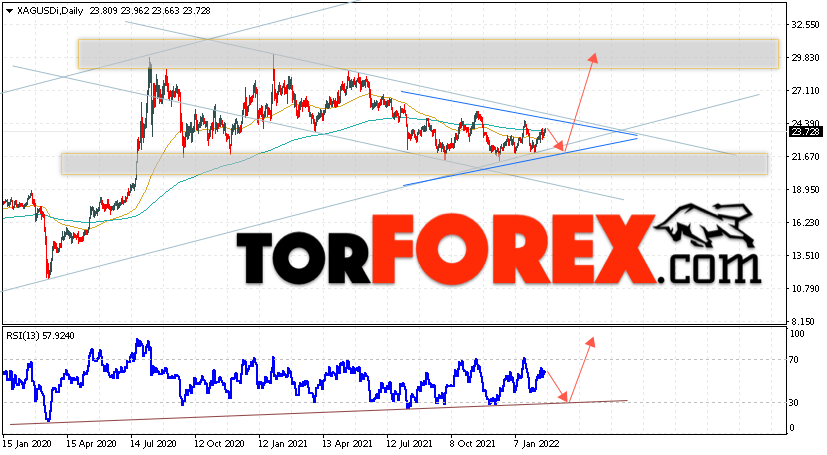
Task: Click the close value 23.728 in the header
Action: point(196,11)
